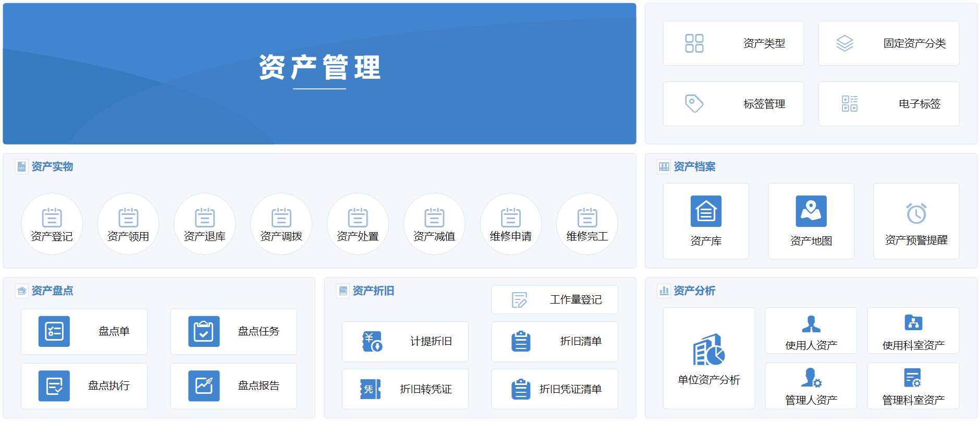Click the 使用科室资产 text

tap(913, 345)
